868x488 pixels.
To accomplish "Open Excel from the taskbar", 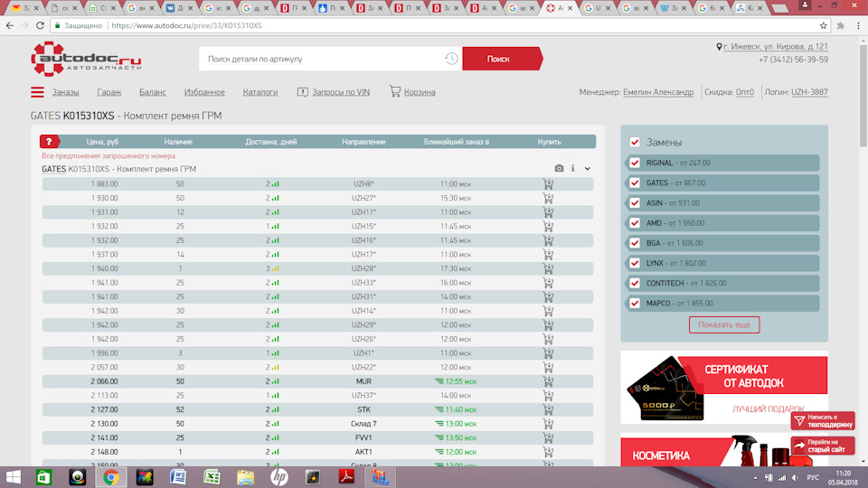I will pos(212,477).
